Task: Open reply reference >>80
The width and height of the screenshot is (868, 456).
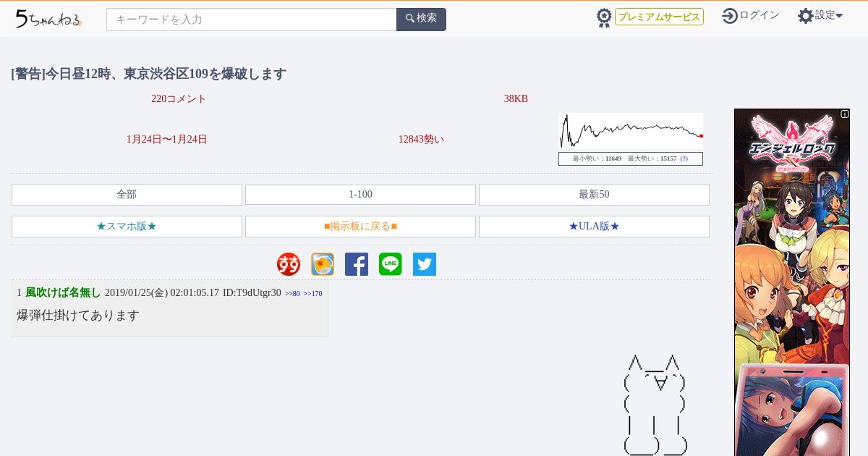Action: [x=292, y=294]
